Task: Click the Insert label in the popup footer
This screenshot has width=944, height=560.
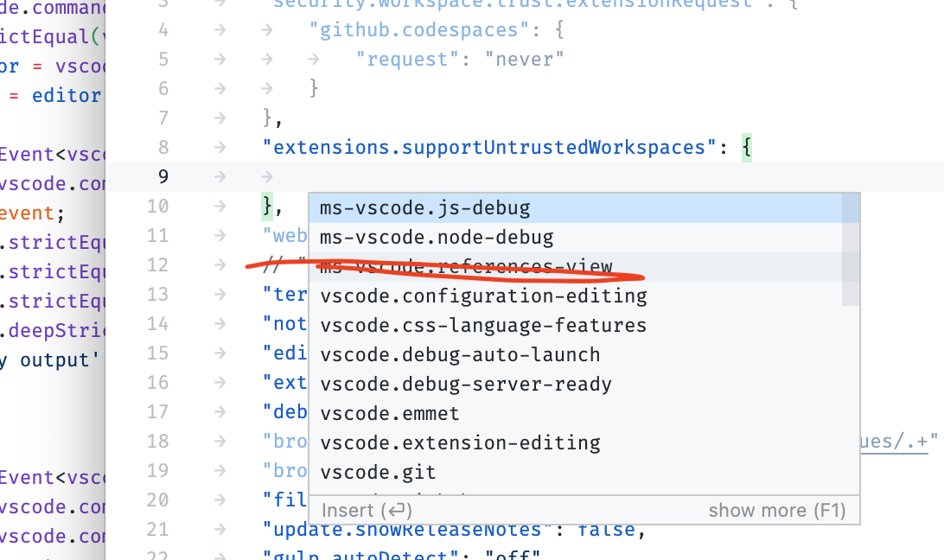Action: point(366,510)
